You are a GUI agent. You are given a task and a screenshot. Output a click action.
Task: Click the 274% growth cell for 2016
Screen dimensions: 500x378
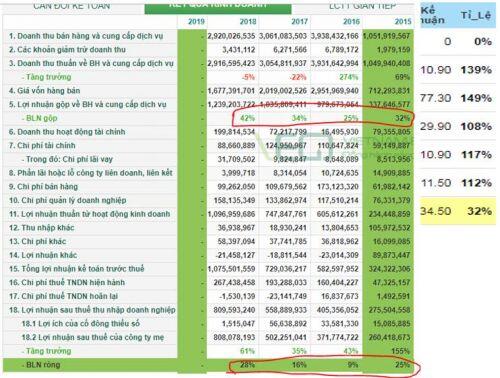(349, 77)
